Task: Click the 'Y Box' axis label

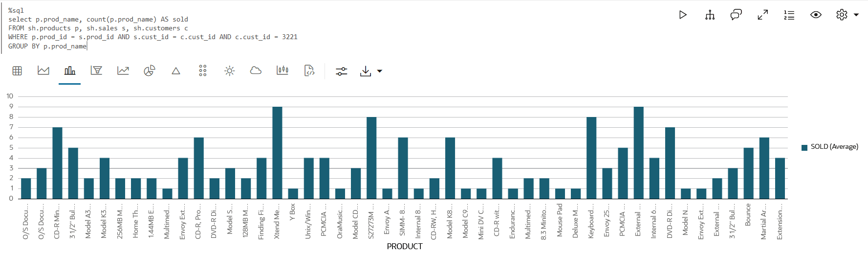Action: (293, 212)
